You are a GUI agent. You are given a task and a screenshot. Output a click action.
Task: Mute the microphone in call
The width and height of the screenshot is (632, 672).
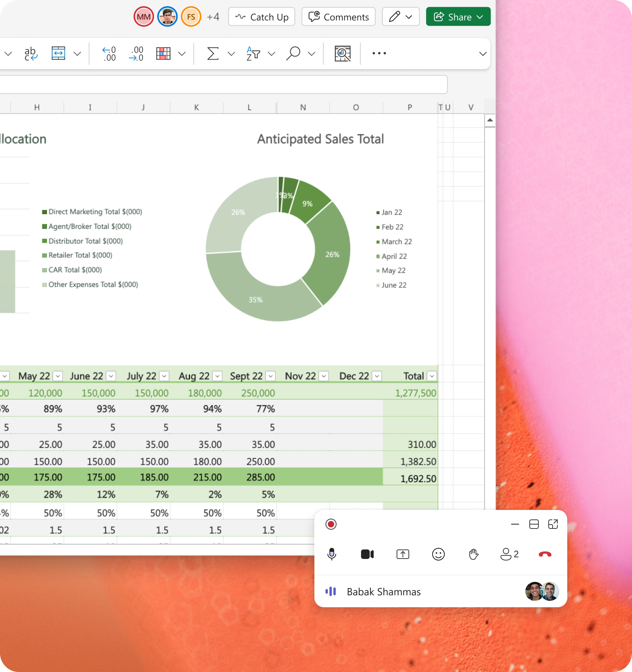tap(332, 554)
